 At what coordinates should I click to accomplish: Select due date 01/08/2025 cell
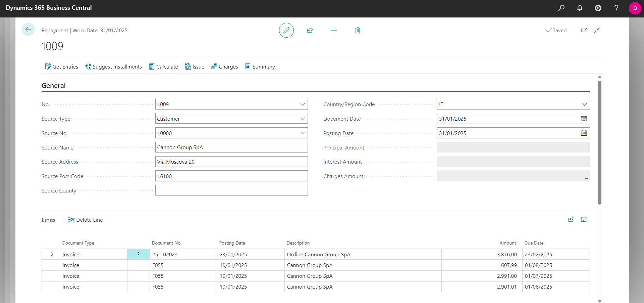[x=556, y=265]
